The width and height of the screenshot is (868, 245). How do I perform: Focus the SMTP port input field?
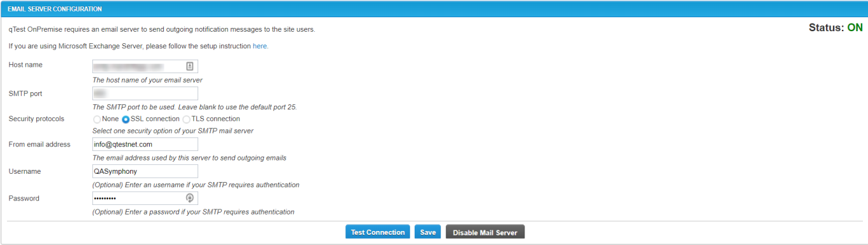click(x=145, y=94)
